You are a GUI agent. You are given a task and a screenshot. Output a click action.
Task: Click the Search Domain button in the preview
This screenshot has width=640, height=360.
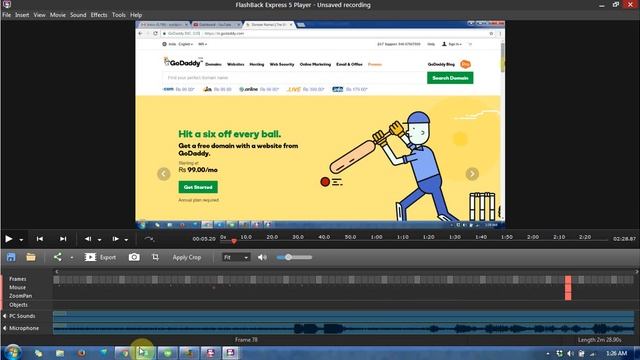pos(450,78)
